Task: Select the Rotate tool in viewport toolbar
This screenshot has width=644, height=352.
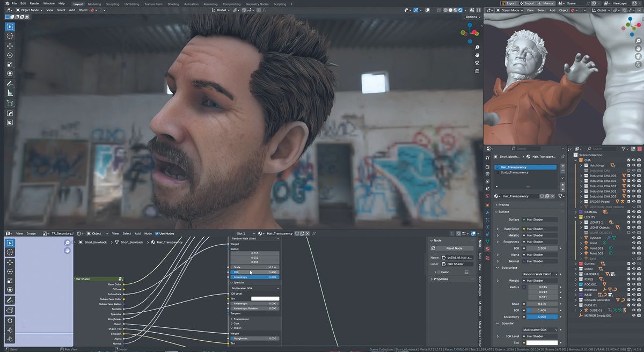Action: (10, 55)
